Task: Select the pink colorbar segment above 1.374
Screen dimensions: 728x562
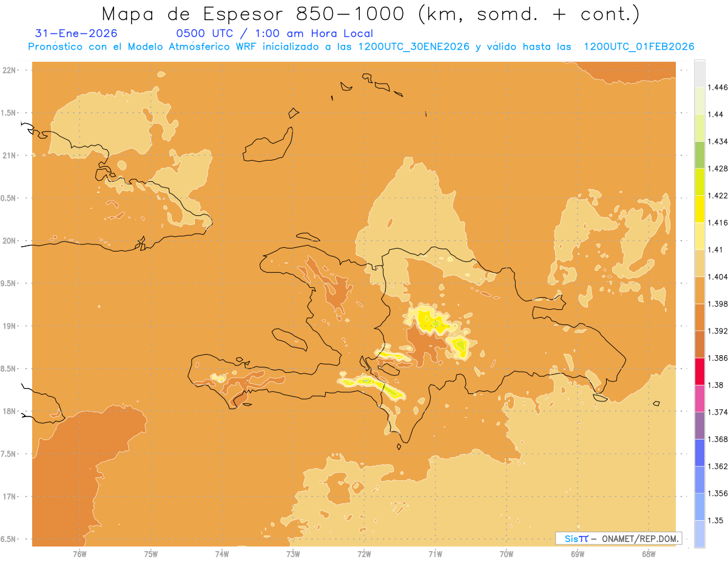Action: coord(699,398)
